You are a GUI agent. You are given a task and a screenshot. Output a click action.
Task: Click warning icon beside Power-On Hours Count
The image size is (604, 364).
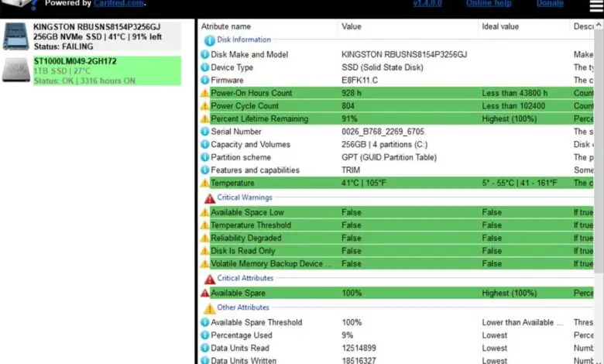click(x=204, y=93)
